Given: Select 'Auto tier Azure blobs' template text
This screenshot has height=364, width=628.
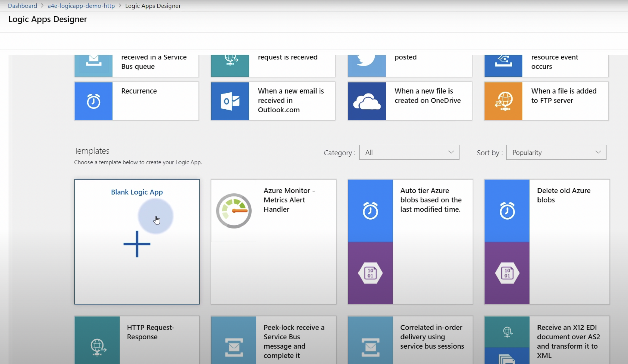Looking at the screenshot, I should (x=431, y=200).
